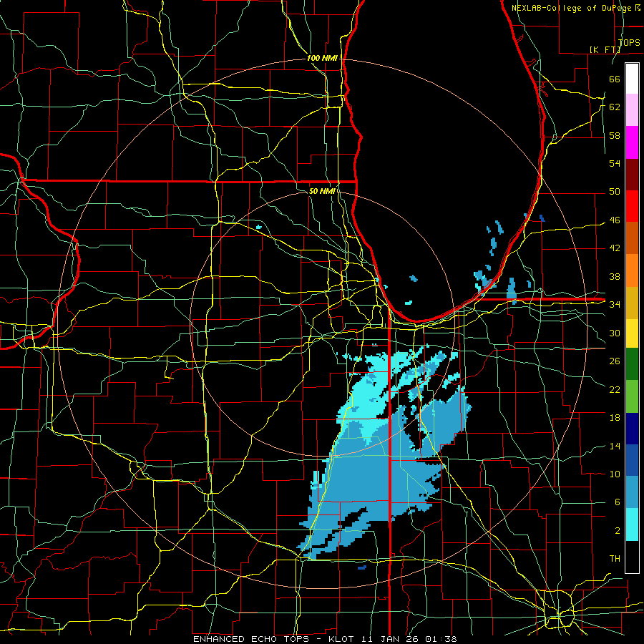Click the legend value "26"
The height and width of the screenshot is (644, 644).
615,361
